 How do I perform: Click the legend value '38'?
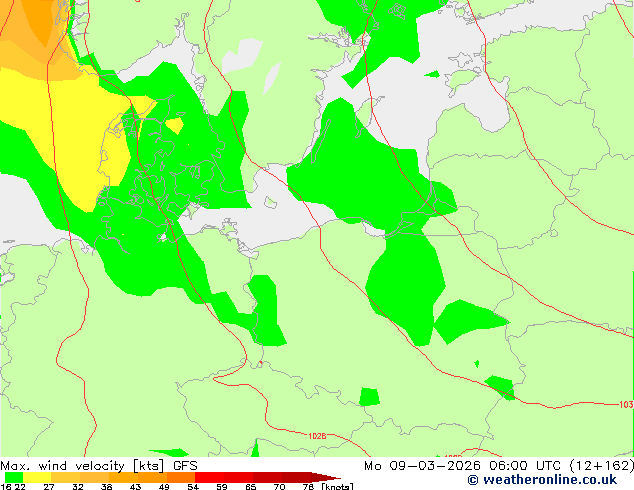pos(106,486)
